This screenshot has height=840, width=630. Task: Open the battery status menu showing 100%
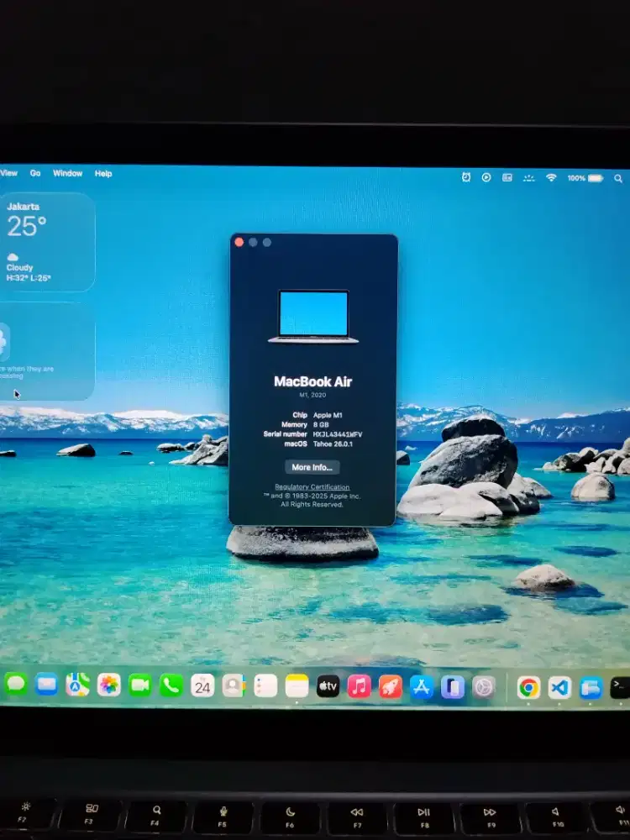click(585, 178)
